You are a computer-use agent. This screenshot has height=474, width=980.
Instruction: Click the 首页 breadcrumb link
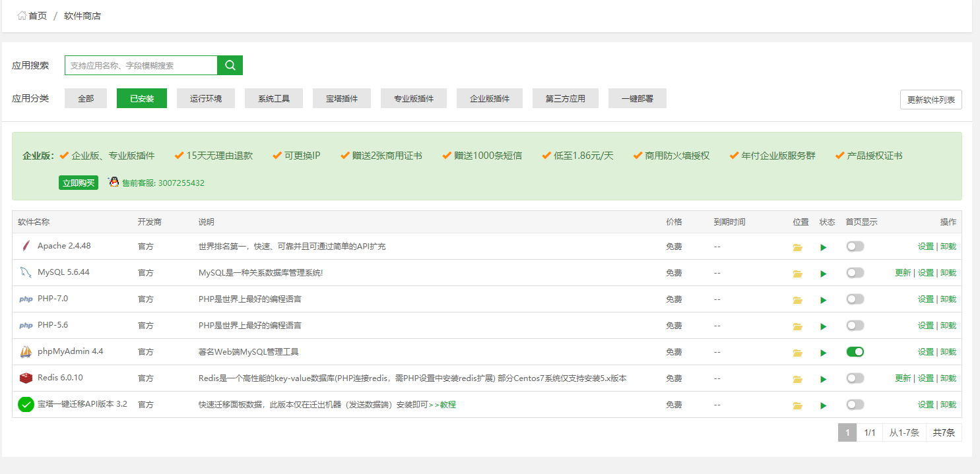pos(38,16)
